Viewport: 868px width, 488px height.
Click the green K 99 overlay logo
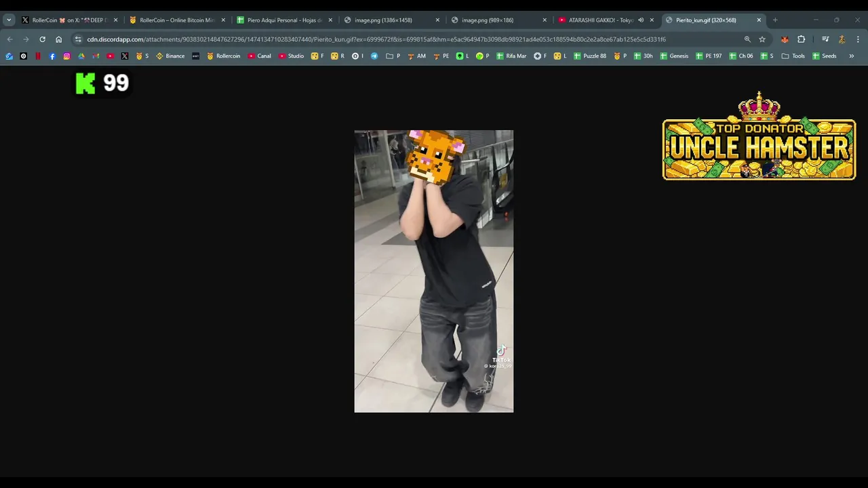point(102,83)
